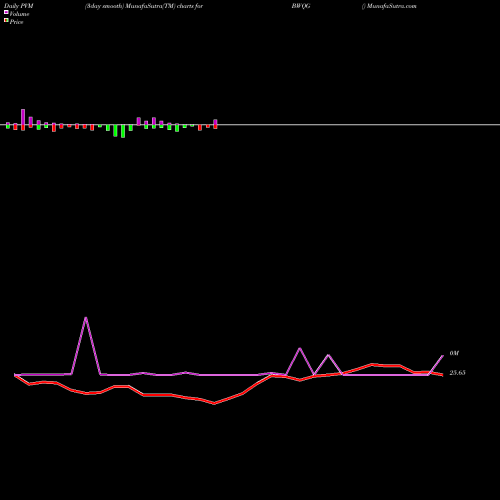Click the second volume spike peak on the right

pos(300,348)
